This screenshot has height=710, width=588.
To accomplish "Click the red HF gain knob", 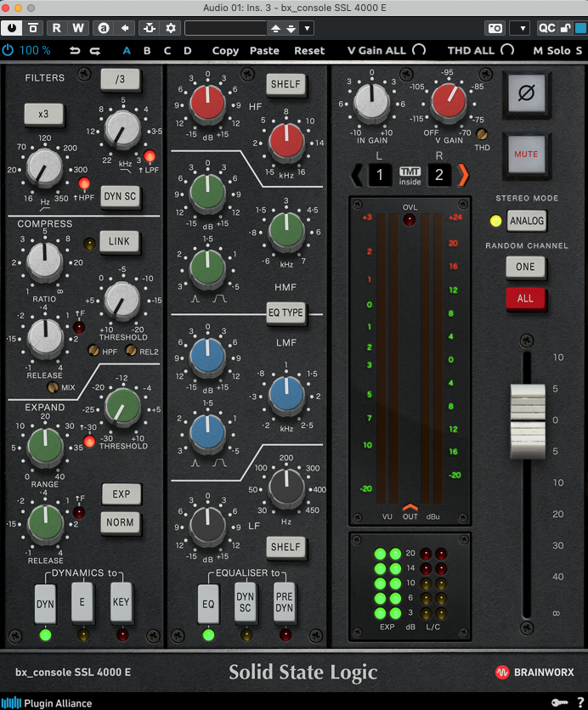I will 207,102.
